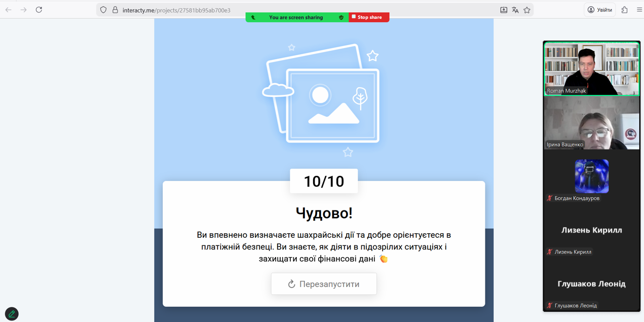
Task: Open the browser hamburger menu
Action: coord(639,10)
